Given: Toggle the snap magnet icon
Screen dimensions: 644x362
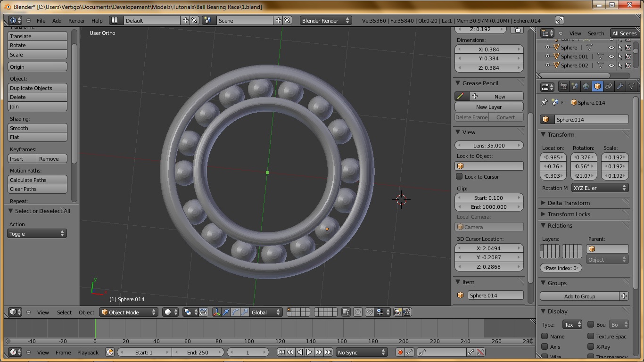Looking at the screenshot, I should (x=370, y=312).
